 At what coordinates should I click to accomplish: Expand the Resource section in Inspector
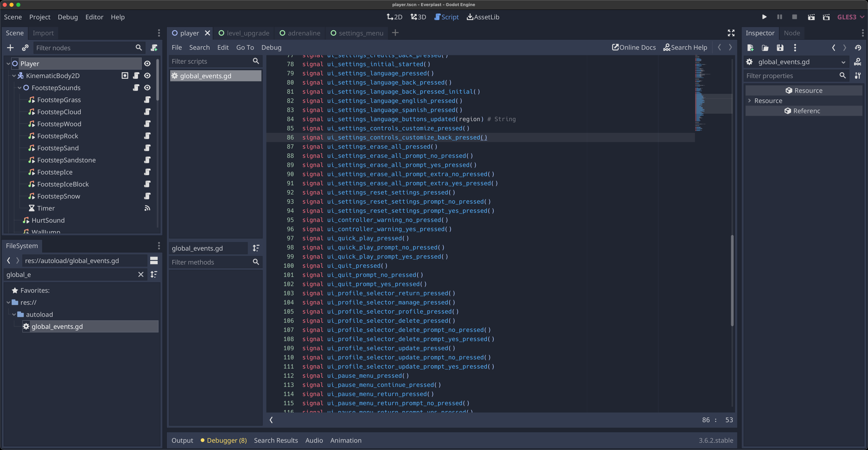[749, 101]
